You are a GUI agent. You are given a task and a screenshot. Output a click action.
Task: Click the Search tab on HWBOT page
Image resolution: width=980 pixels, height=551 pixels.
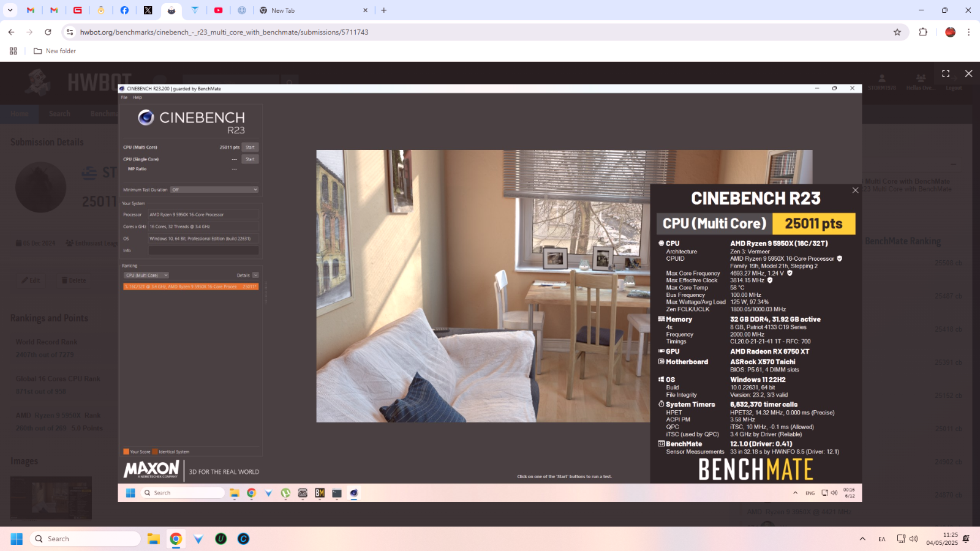[x=59, y=114]
